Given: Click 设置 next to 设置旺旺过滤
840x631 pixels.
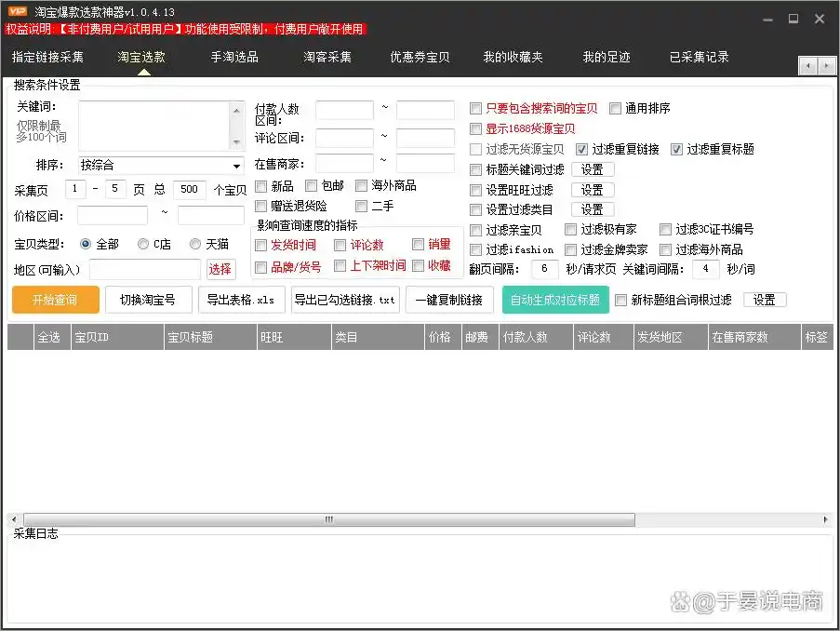Looking at the screenshot, I should [593, 189].
